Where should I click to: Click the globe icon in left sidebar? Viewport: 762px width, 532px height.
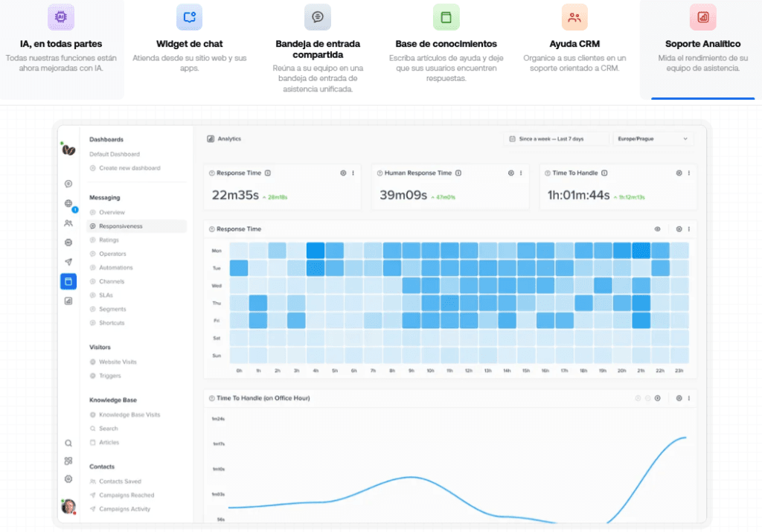pos(68,203)
